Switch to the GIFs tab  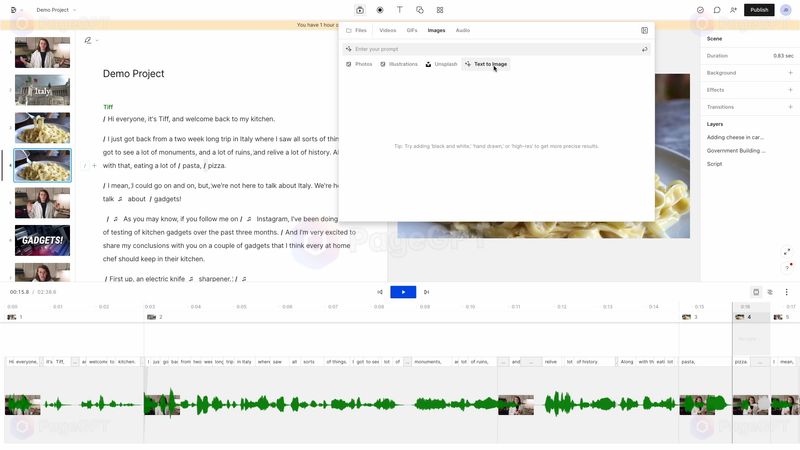412,30
